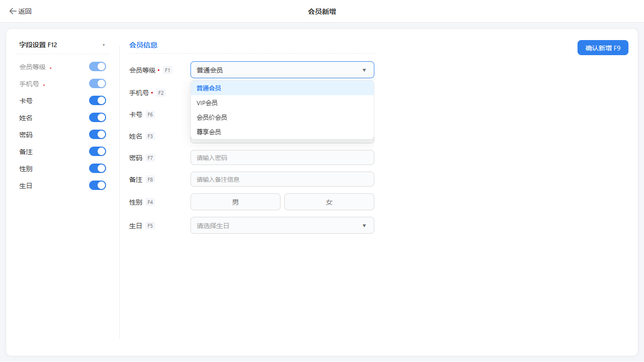Choose 女 as gender
This screenshot has height=362, width=644.
(x=329, y=202)
